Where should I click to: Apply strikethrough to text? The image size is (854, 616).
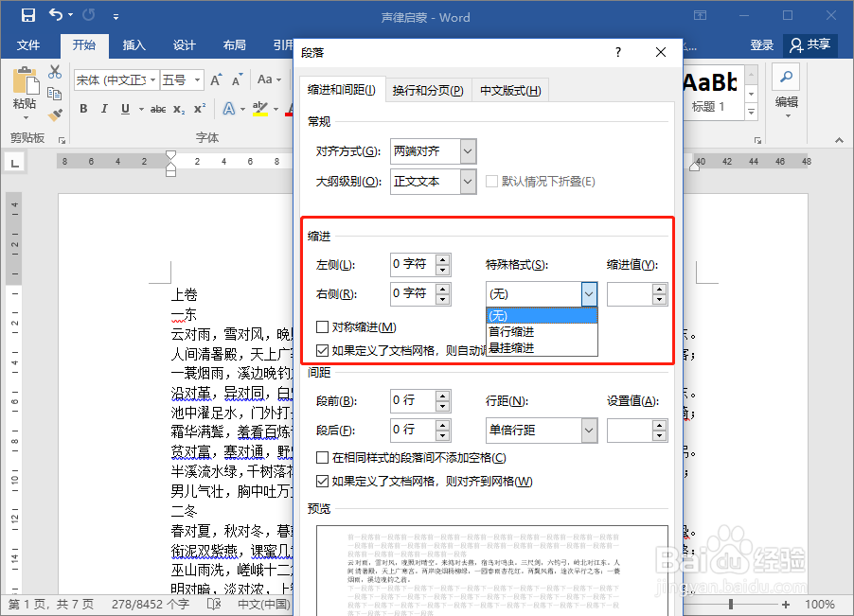[160, 109]
